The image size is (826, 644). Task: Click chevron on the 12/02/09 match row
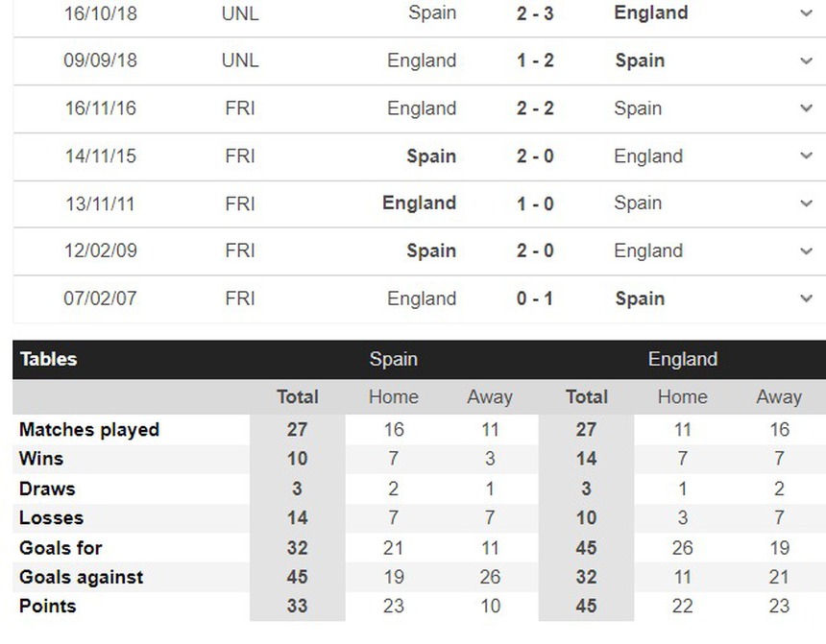(806, 250)
